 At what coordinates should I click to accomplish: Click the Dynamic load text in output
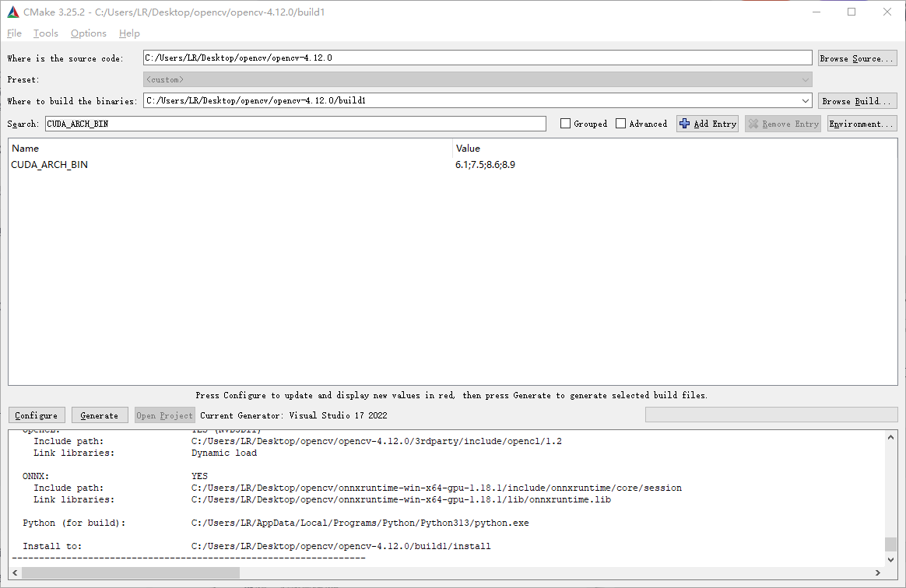[224, 453]
